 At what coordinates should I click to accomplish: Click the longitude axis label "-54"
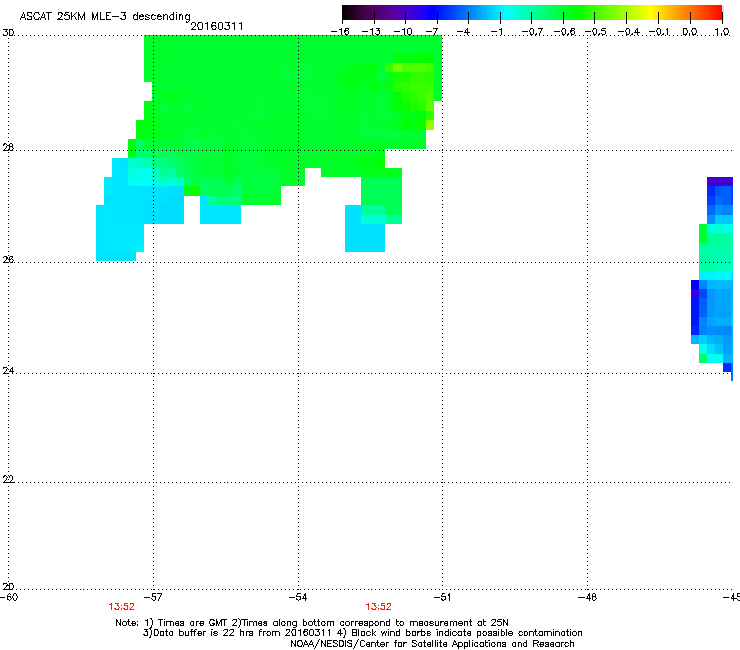click(298, 597)
